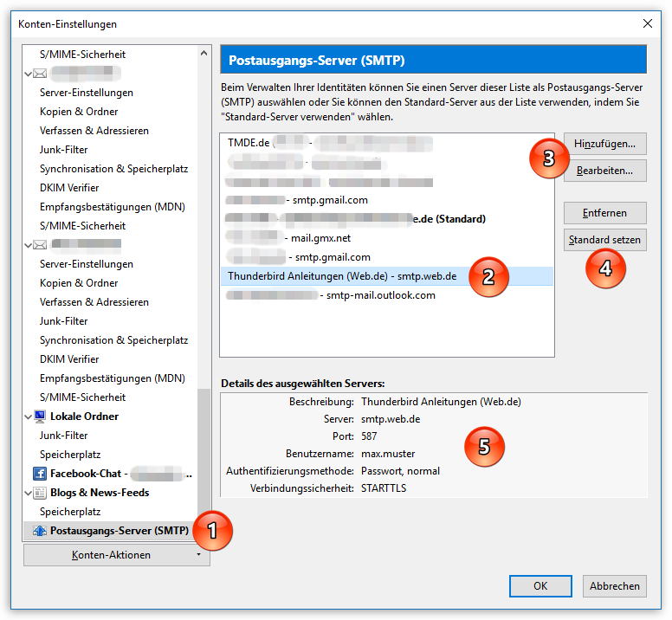Click the Lokale Ordner computer icon
Image resolution: width=672 pixels, height=620 pixels.
[x=40, y=417]
